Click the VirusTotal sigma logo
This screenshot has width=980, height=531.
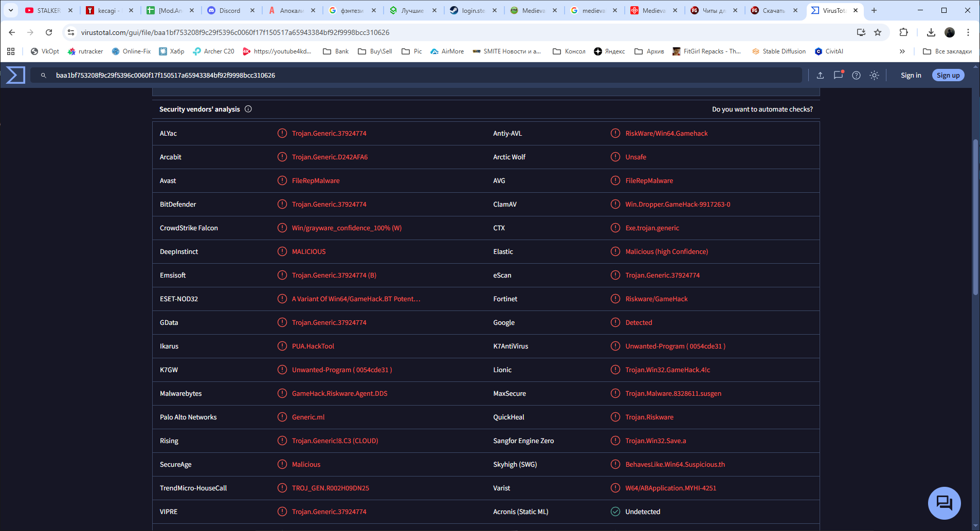15,75
